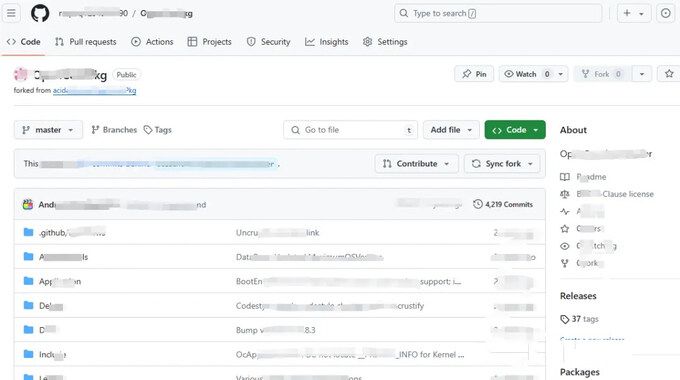Focus the Type to search field

(498, 13)
